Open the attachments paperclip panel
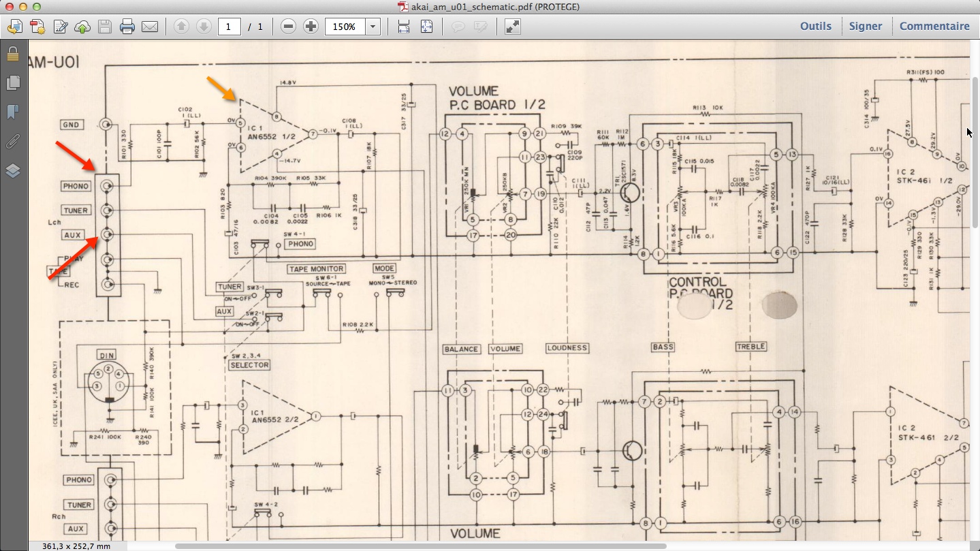Viewport: 980px width, 551px height. [x=13, y=142]
